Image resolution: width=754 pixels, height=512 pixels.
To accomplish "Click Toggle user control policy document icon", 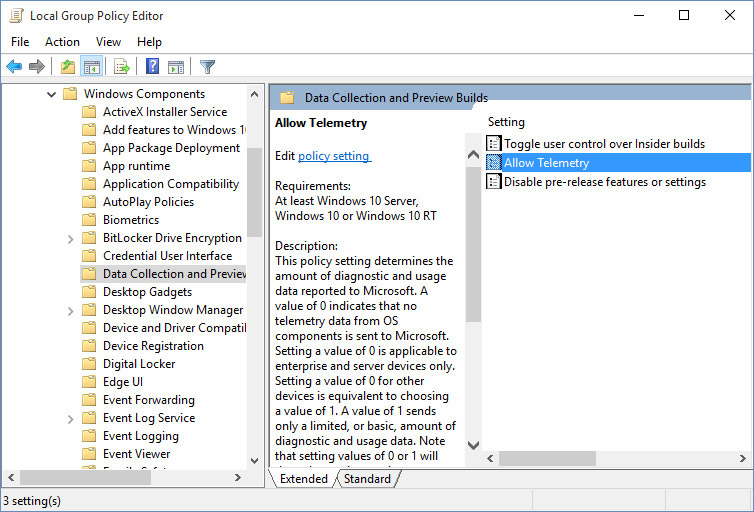I will (x=493, y=143).
